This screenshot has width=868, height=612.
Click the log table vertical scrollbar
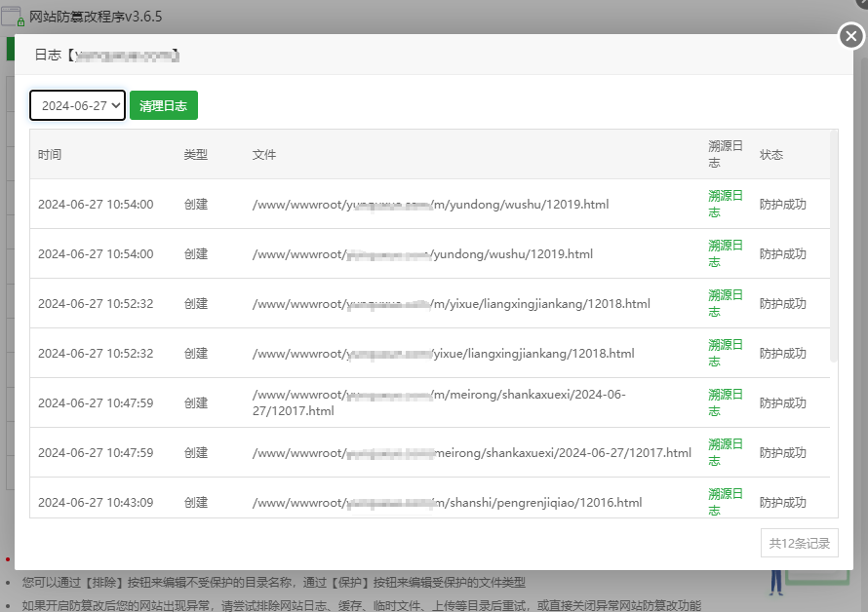(834, 247)
